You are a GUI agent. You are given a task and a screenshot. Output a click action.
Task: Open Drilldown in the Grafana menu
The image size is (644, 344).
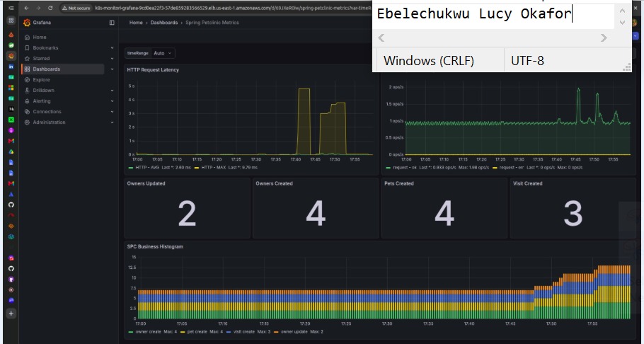tap(44, 91)
